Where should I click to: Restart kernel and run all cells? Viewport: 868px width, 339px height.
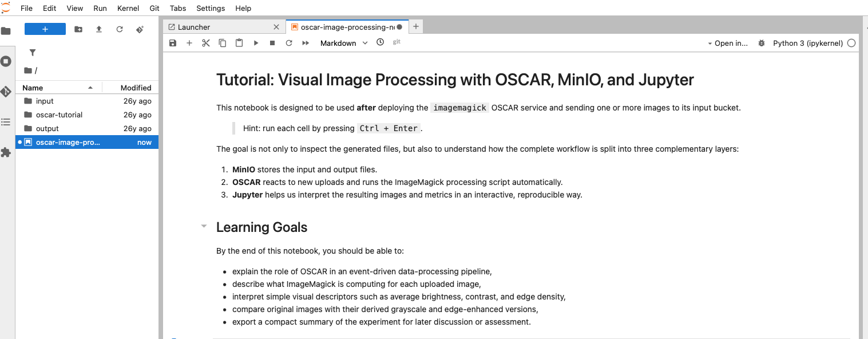point(306,43)
